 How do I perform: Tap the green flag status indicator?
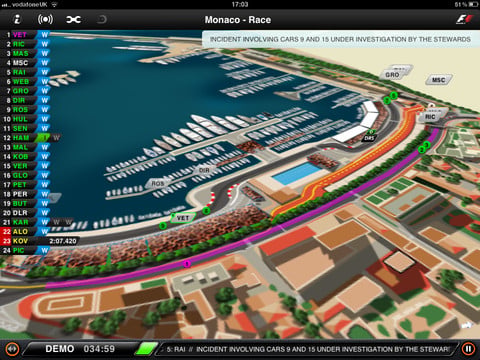pyautogui.click(x=146, y=349)
